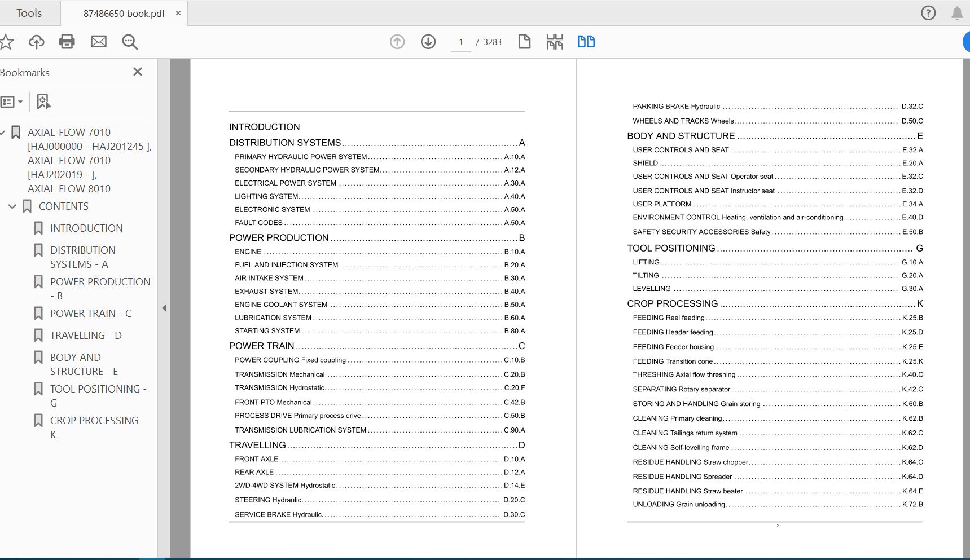Click 'PARKING BRAKE Hydraulic' contents line
Screen dimensions: 970x560
[x=778, y=106]
